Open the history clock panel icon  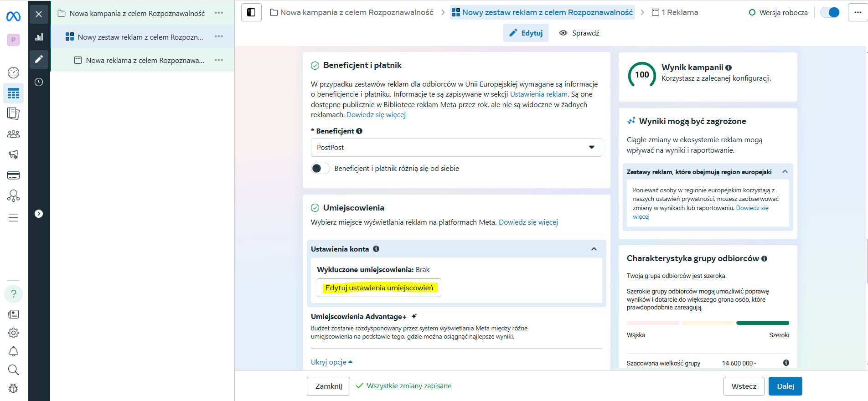39,82
